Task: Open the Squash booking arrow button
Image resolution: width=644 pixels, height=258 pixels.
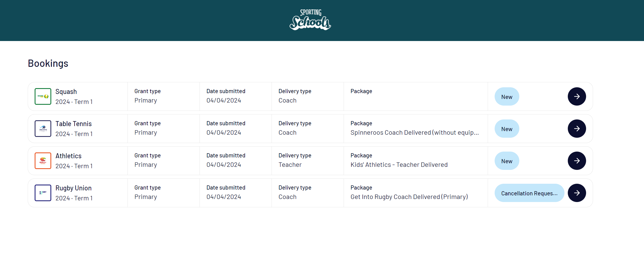Action: pyautogui.click(x=577, y=96)
